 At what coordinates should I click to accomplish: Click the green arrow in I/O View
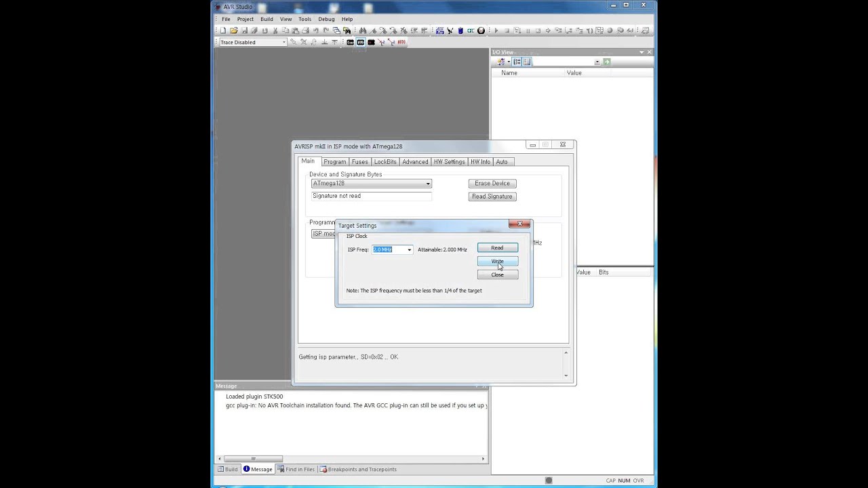point(607,62)
